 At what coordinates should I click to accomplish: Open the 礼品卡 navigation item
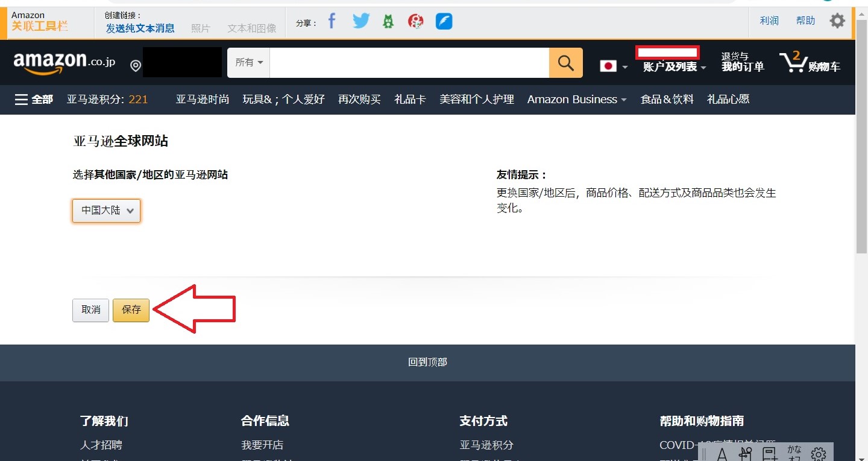pyautogui.click(x=410, y=100)
